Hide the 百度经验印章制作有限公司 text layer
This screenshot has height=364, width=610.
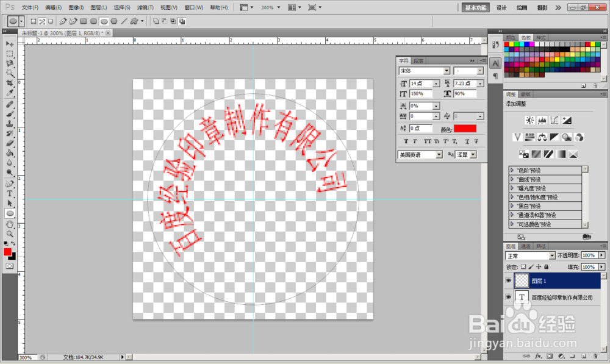coord(509,297)
